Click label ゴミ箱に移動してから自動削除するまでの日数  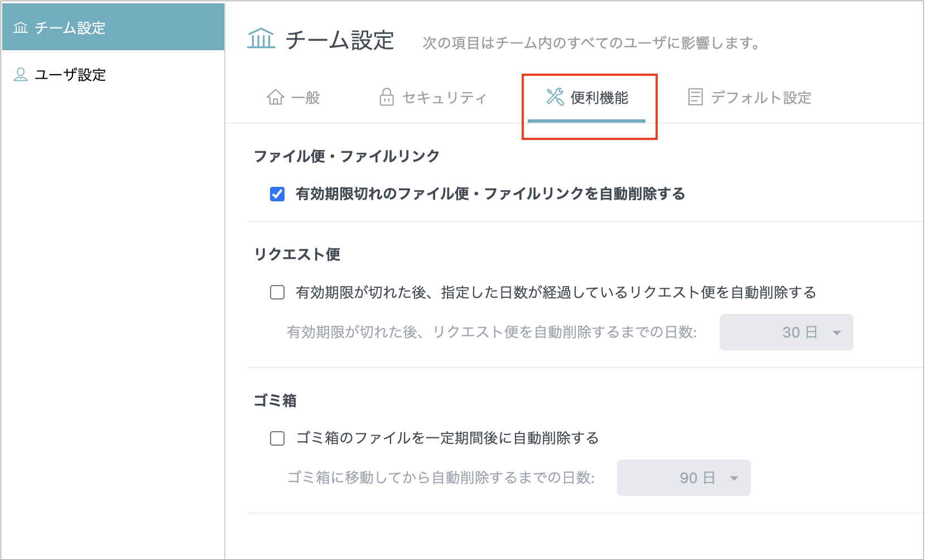pyautogui.click(x=441, y=478)
